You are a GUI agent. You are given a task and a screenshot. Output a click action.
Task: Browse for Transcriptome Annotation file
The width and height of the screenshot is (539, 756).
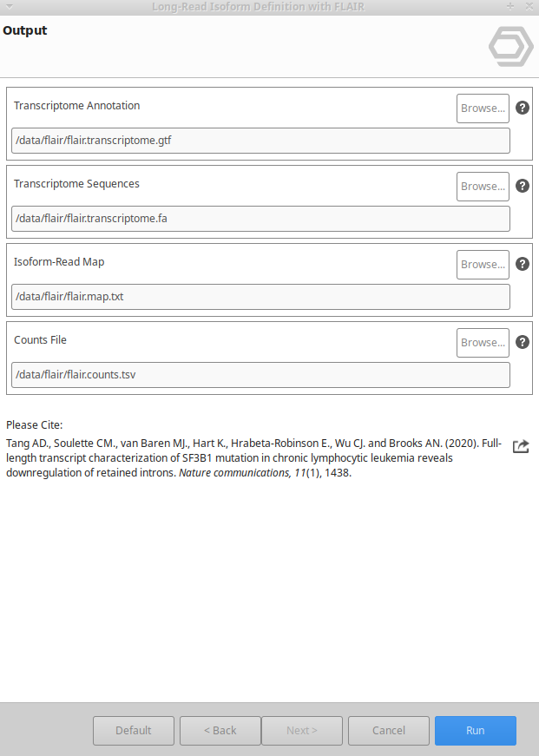coord(483,108)
